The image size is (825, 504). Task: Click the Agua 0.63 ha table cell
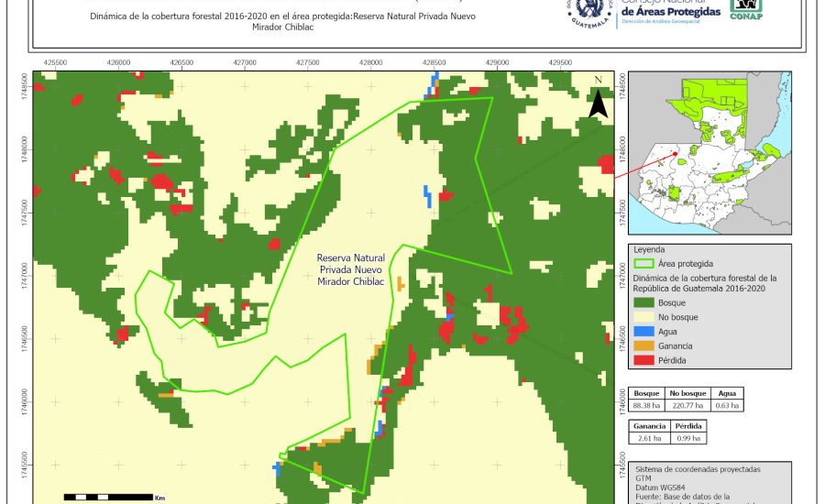pos(727,404)
